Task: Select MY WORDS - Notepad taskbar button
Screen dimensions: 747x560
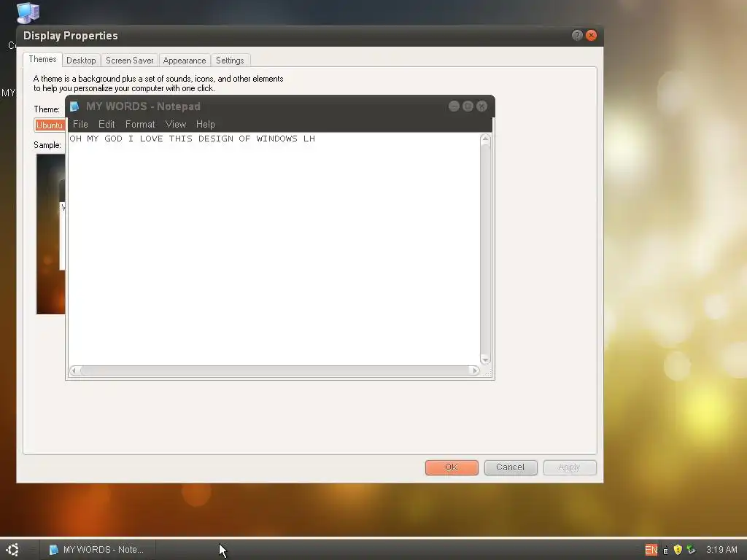Action: coord(97,550)
